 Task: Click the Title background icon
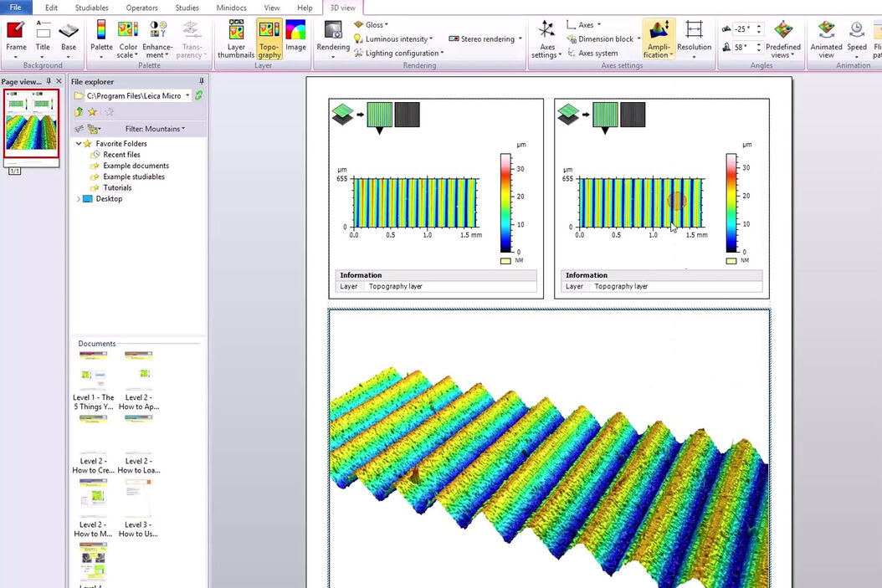(43, 38)
